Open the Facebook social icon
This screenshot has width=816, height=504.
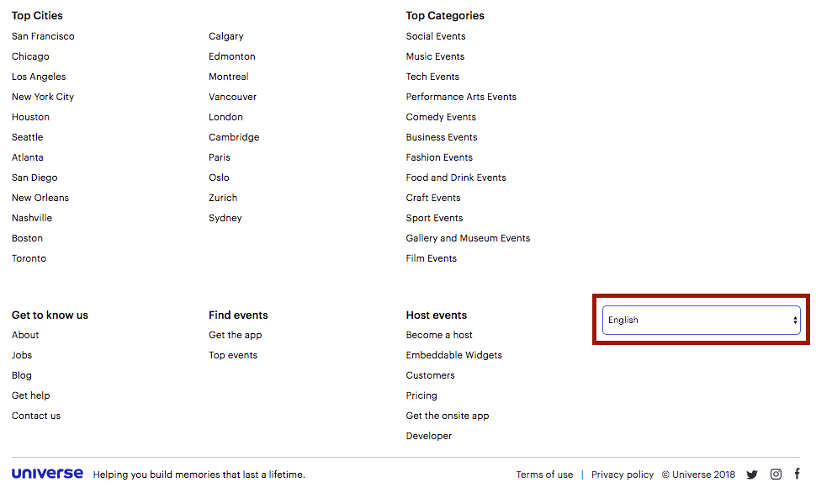tap(797, 473)
